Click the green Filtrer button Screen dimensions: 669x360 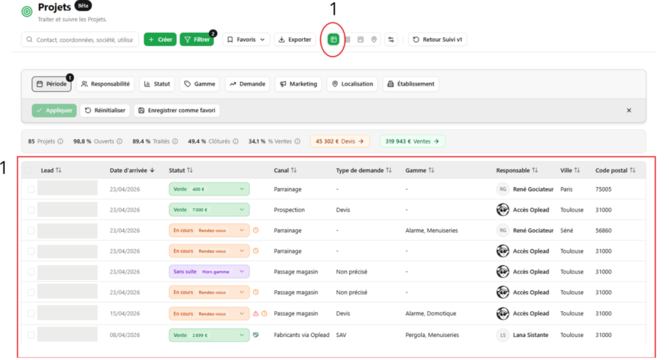197,40
